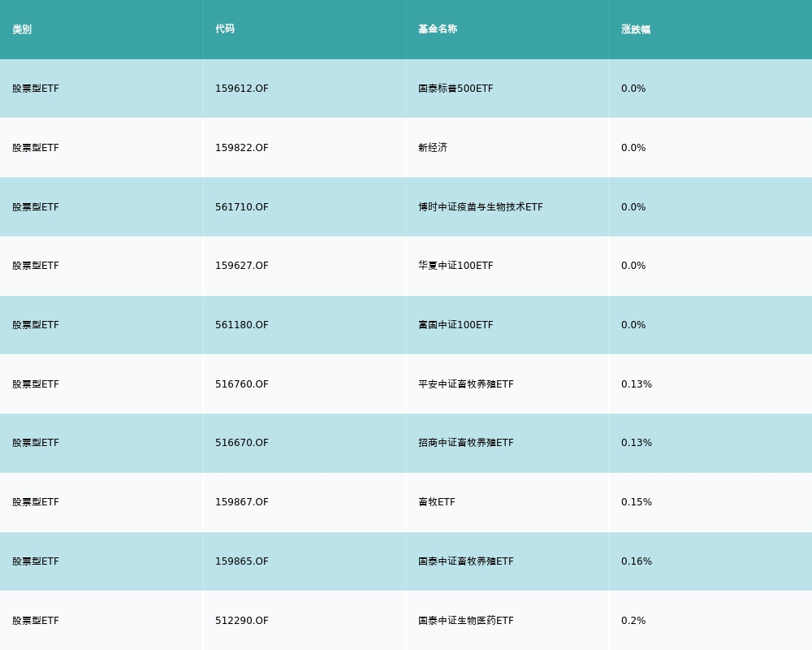Viewport: 812px width, 650px height.
Task: Click fund name 华夏中证100ETF
Action: (x=456, y=266)
